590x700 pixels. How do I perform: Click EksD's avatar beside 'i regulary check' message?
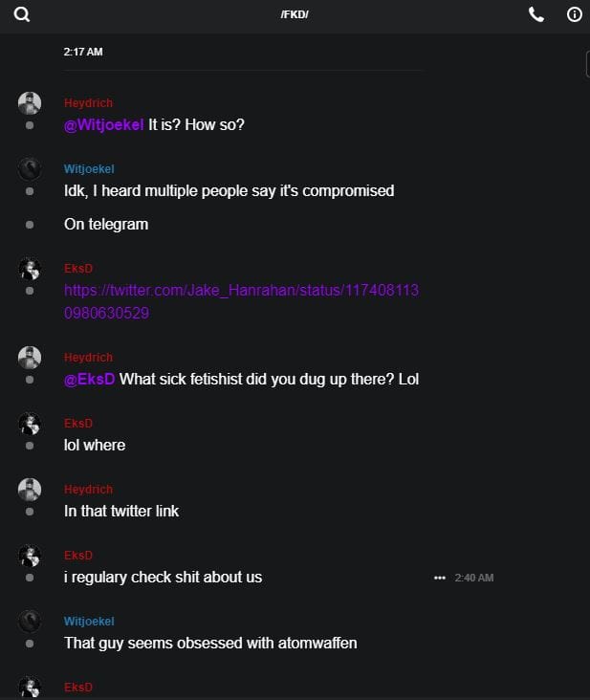30,556
